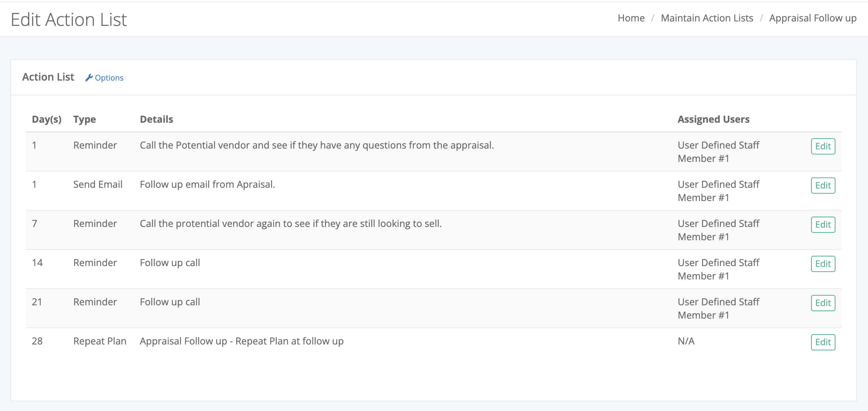Select the Assigned Users column header

click(713, 119)
